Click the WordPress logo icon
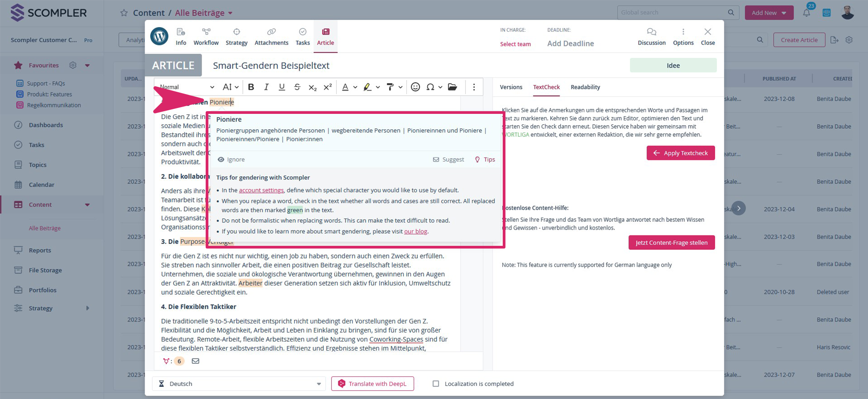The width and height of the screenshot is (868, 399). coord(160,36)
